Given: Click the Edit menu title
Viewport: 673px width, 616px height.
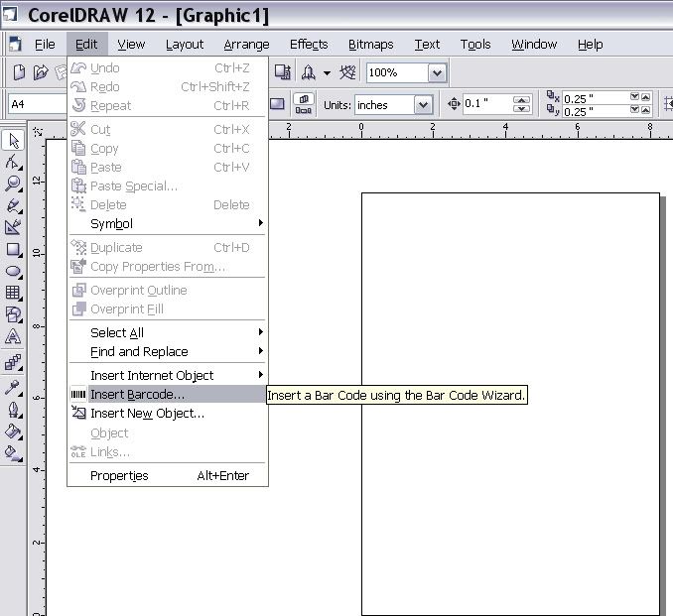Looking at the screenshot, I should coord(86,45).
